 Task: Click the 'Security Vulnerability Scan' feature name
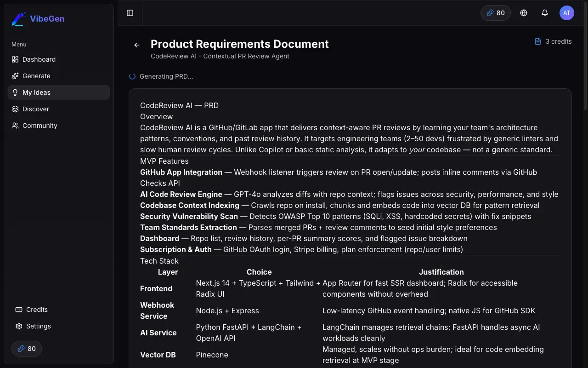click(189, 216)
